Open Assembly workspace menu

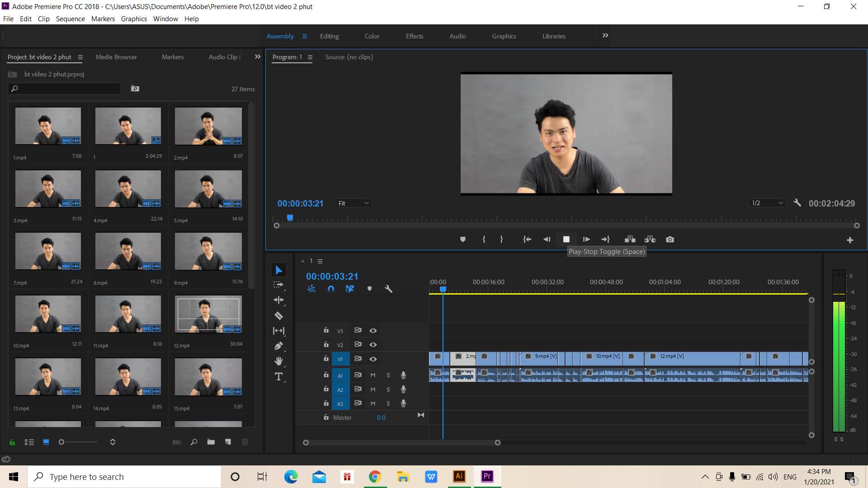tap(305, 37)
